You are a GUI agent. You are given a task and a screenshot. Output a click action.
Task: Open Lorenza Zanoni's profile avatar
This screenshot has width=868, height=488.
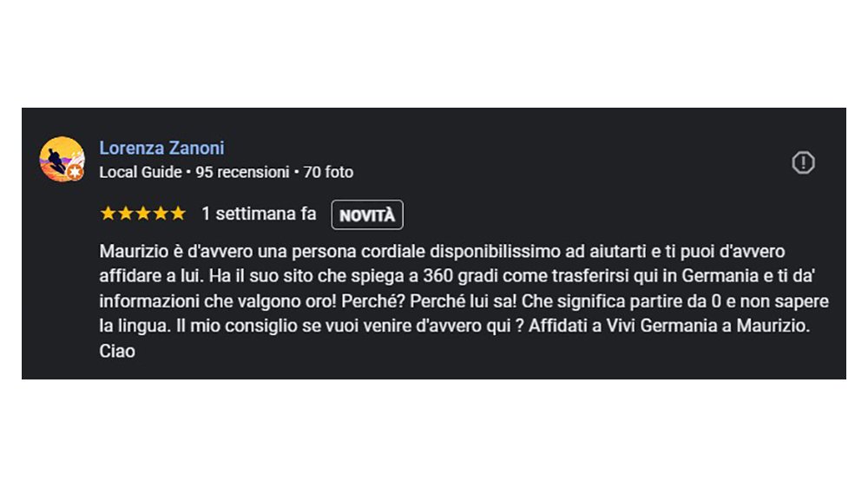(x=62, y=159)
